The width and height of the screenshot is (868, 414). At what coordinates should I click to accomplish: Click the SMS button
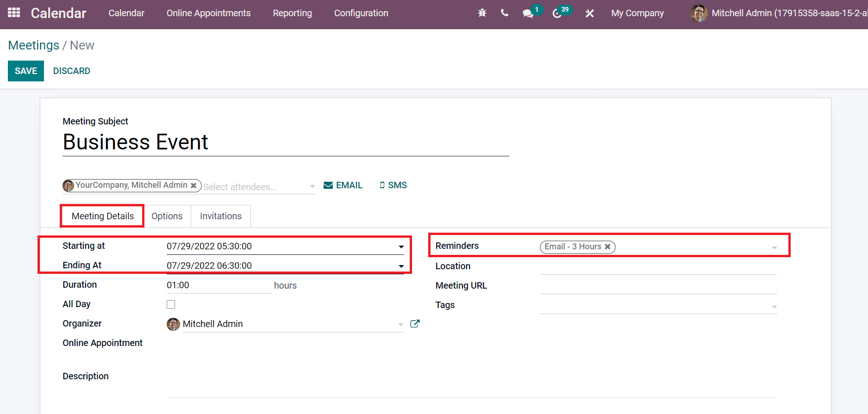[x=393, y=185]
